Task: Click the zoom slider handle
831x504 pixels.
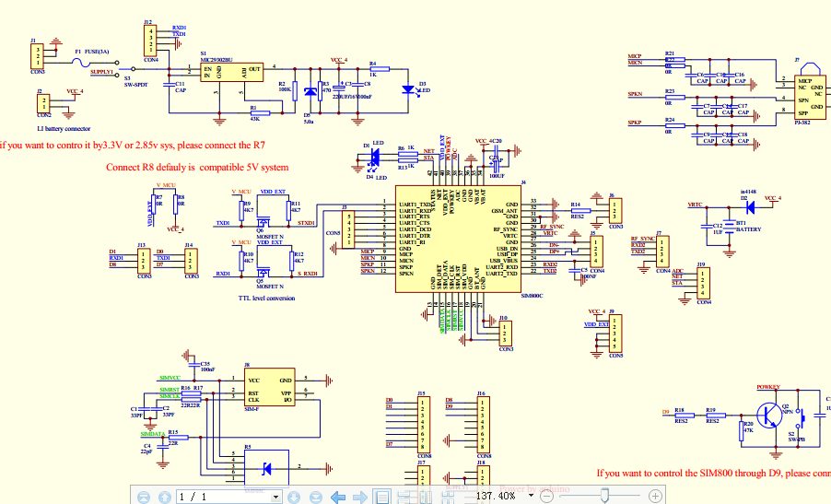Action: pos(604,496)
